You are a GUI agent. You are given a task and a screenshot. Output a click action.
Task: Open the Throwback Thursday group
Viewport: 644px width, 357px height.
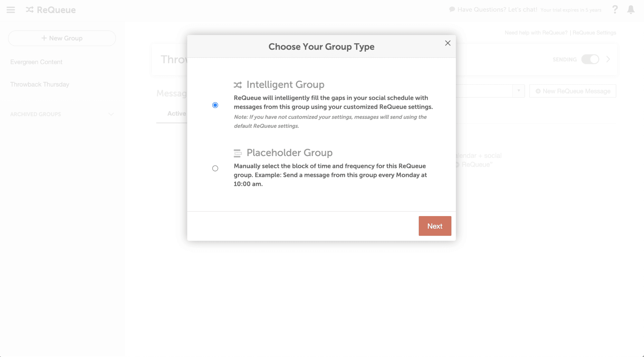click(x=40, y=84)
